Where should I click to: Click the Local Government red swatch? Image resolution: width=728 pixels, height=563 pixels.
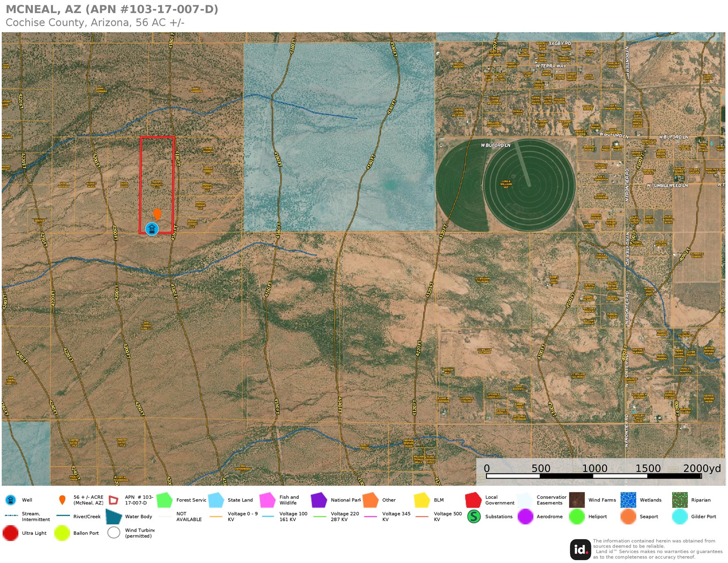pos(473,500)
